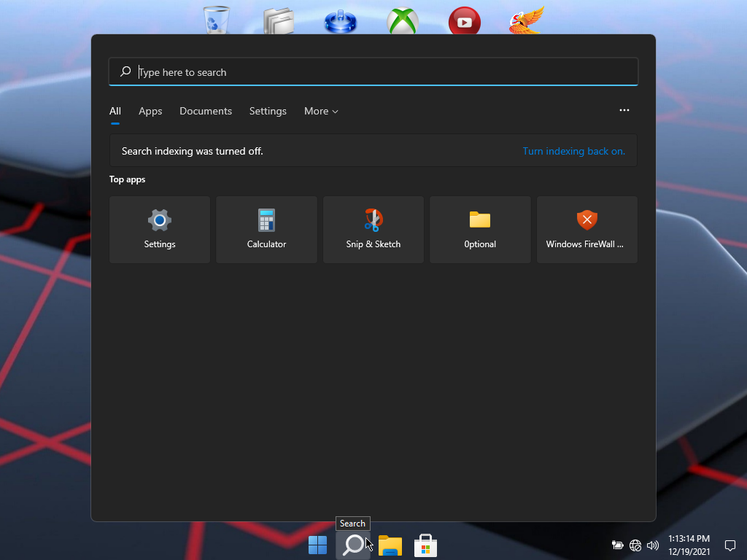747x560 pixels.
Task: Open the Settings app tile
Action: tap(160, 230)
